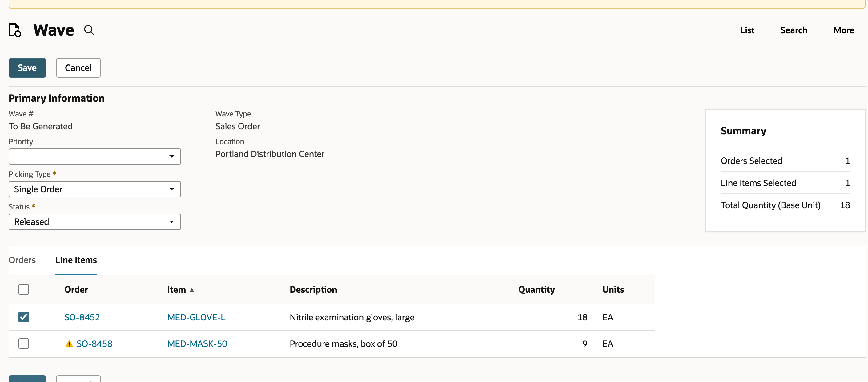
Task: Click the 'Sales Order' wave type value
Action: tap(238, 126)
